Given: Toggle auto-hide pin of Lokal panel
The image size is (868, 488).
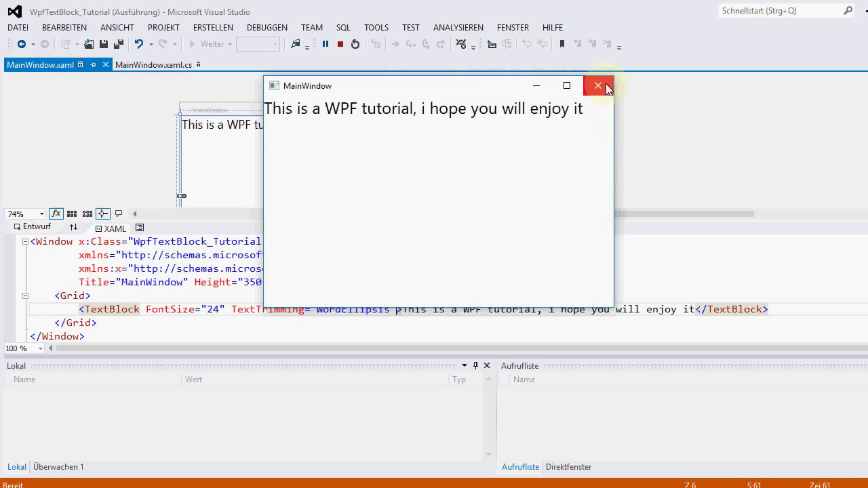Looking at the screenshot, I should tap(475, 365).
